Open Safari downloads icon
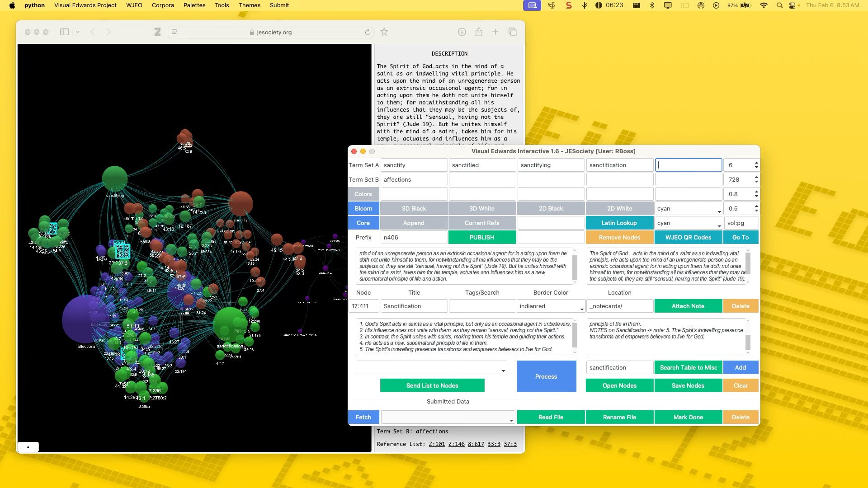 [462, 32]
